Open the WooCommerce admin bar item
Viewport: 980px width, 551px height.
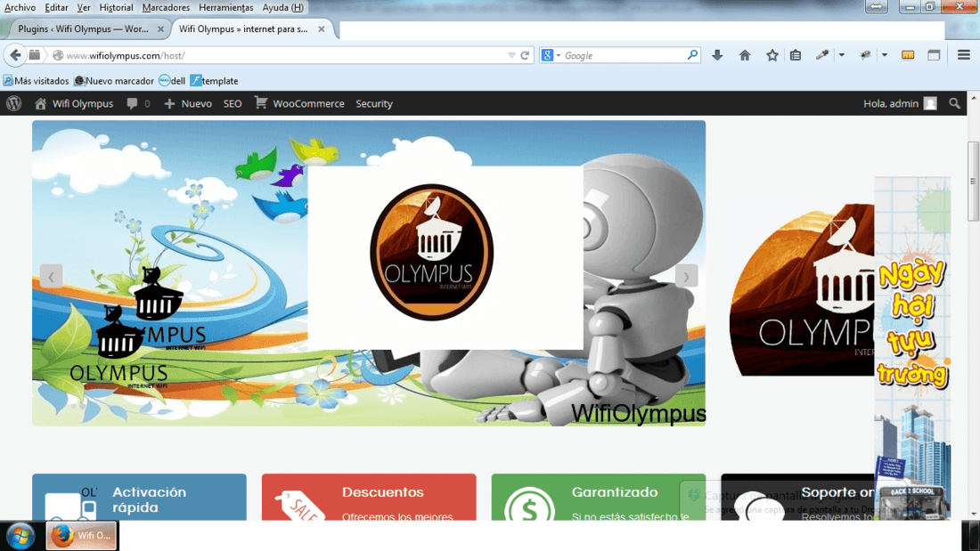click(x=299, y=104)
